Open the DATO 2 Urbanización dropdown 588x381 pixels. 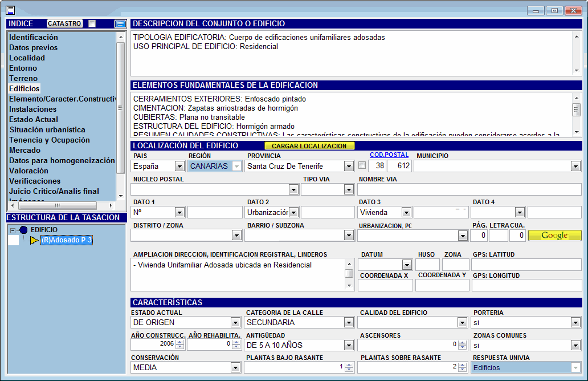point(293,213)
